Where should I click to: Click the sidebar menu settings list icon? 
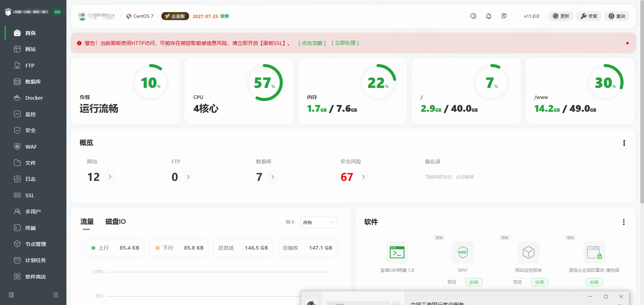pos(55,295)
